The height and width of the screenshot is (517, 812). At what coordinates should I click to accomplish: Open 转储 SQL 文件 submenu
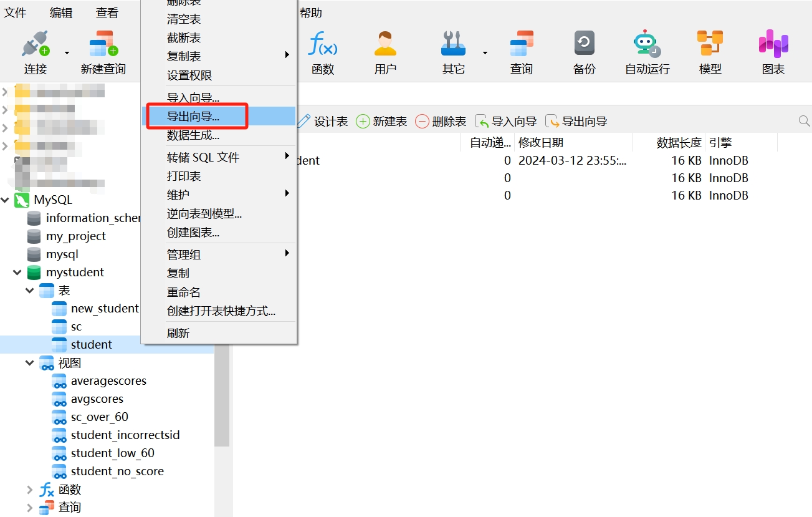[203, 157]
